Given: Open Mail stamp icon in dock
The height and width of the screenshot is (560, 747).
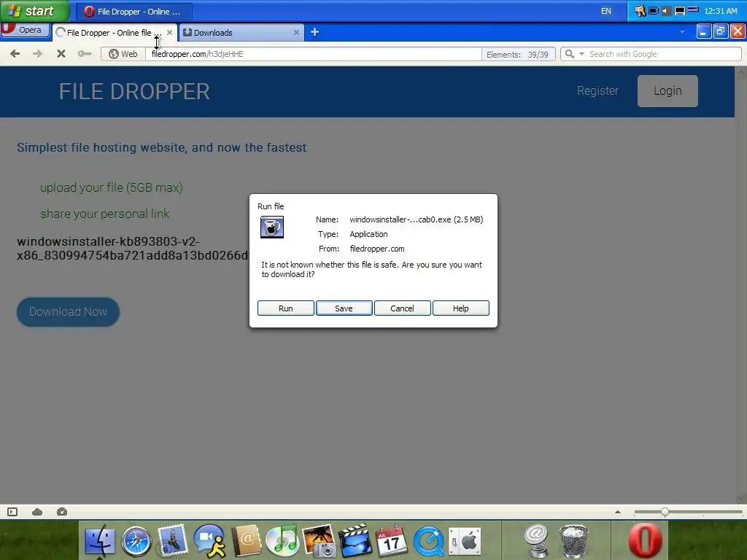Looking at the screenshot, I should point(172,540).
